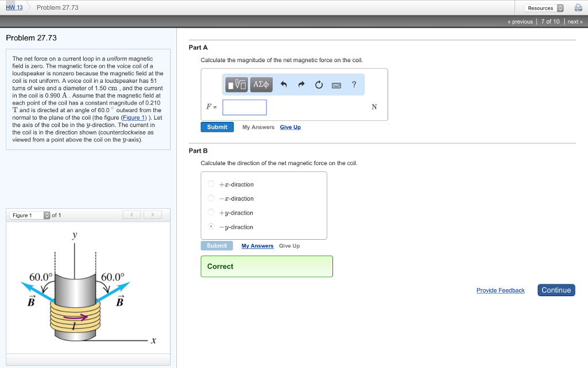Reset the answer with the circular arrow
This screenshot has height=368, width=588.
coord(319,85)
